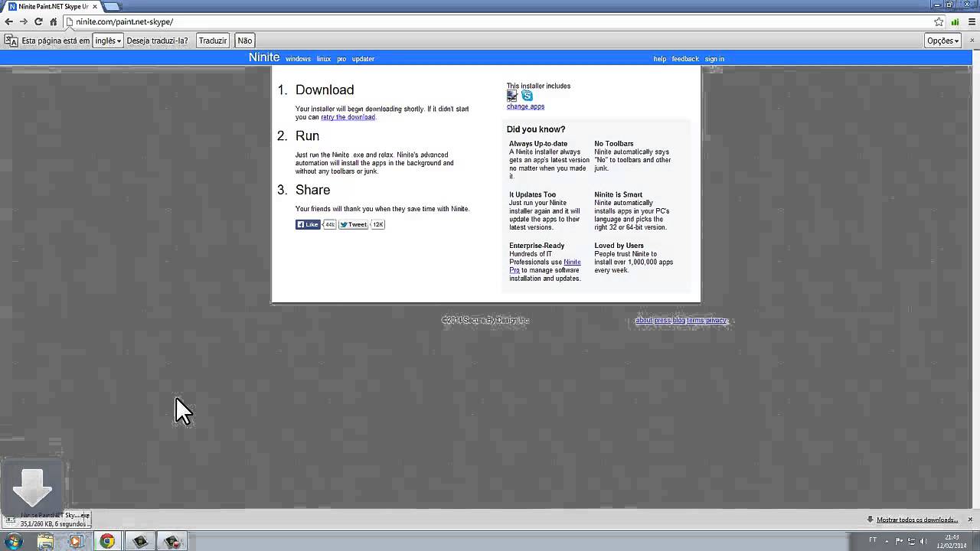The height and width of the screenshot is (551, 980).
Task: Open the 'help' link in Ninite header
Action: coord(660,59)
